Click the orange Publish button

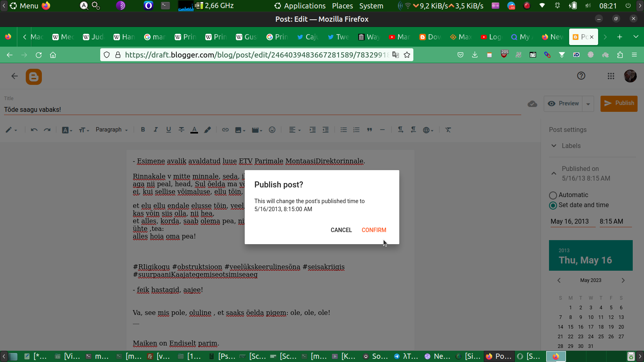619,103
